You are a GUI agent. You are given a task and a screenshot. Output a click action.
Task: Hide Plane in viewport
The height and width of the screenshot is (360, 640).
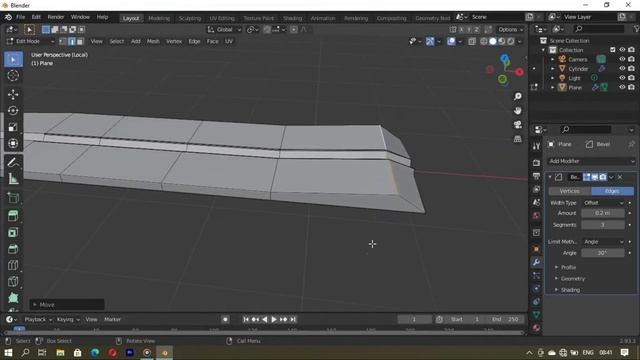click(622, 87)
